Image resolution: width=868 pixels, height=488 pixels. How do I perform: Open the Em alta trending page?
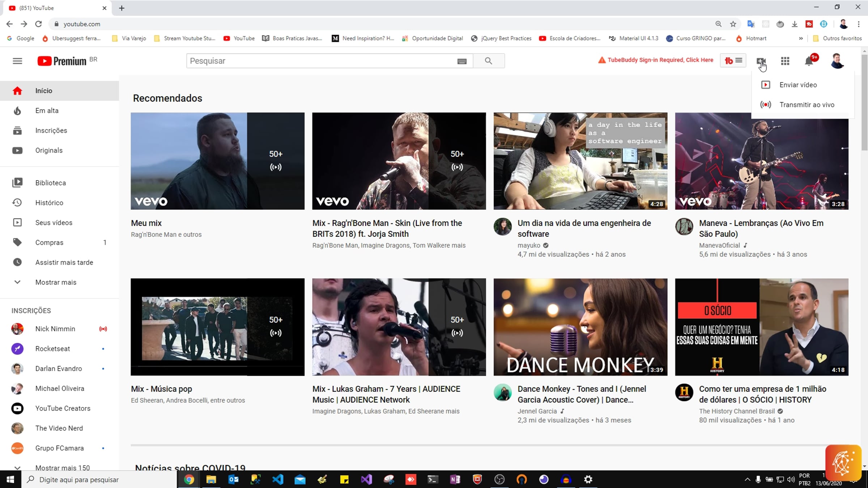47,111
